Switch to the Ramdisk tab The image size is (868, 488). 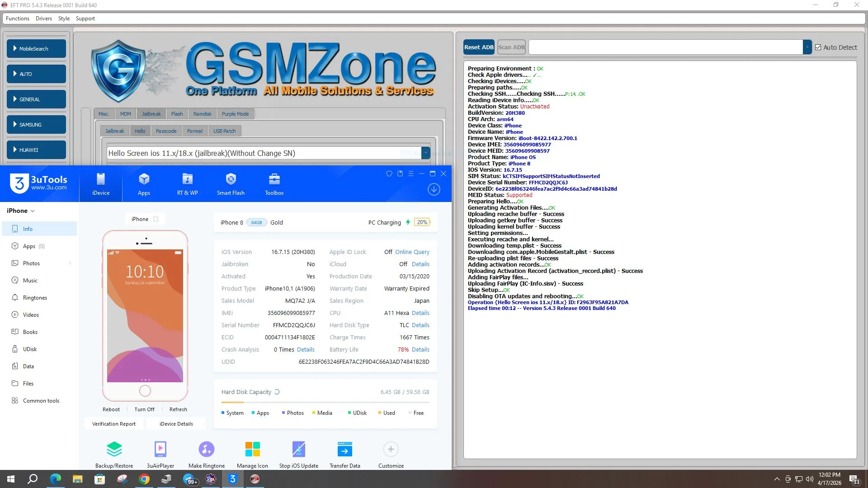click(x=202, y=114)
